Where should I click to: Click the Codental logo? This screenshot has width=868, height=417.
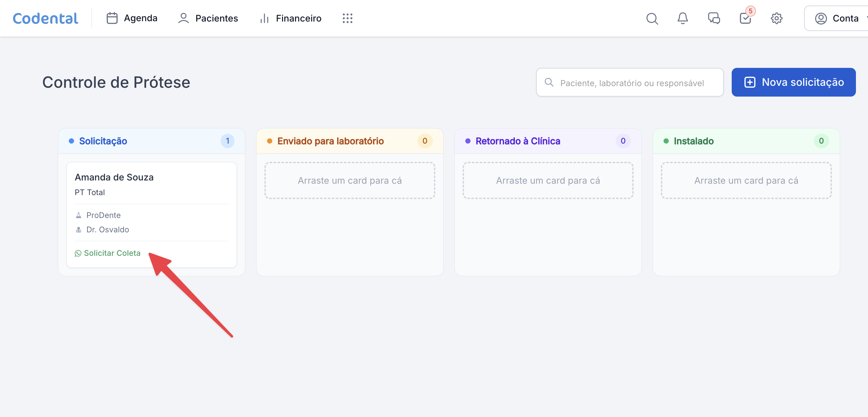pyautogui.click(x=46, y=18)
